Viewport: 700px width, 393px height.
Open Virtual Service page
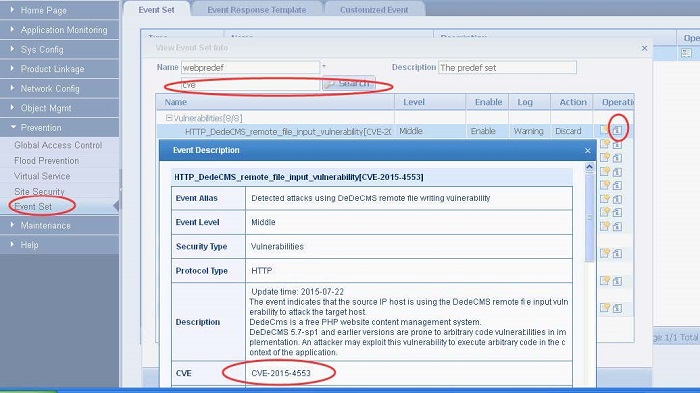(42, 176)
